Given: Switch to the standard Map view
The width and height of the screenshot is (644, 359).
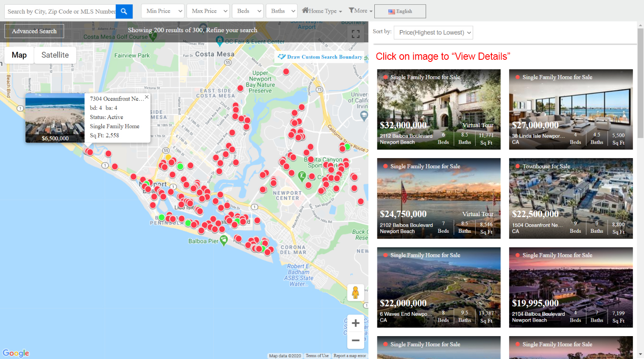Looking at the screenshot, I should [x=19, y=55].
